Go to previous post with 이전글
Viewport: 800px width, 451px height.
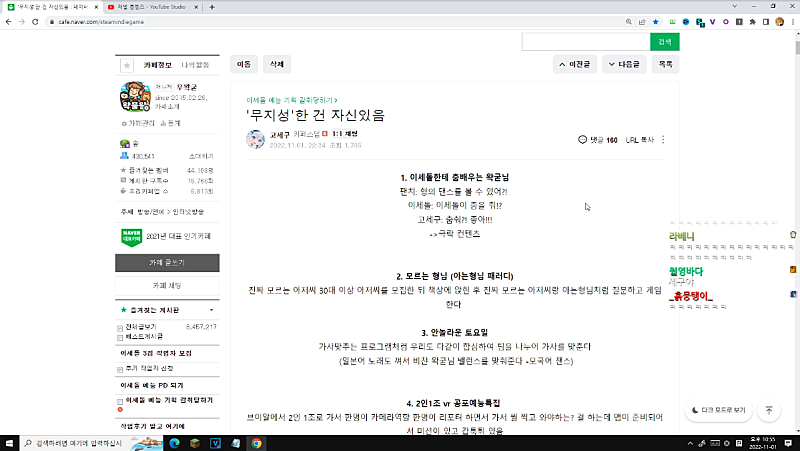pyautogui.click(x=574, y=64)
